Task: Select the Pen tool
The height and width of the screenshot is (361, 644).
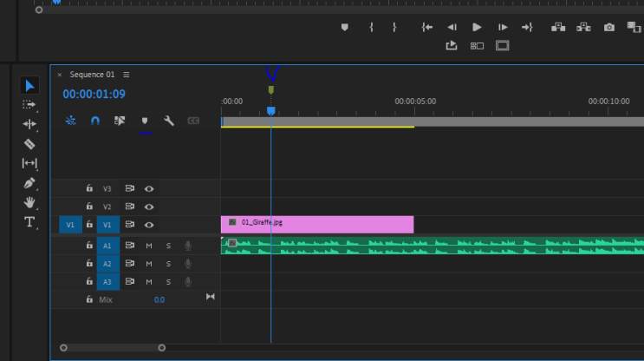Action: pyautogui.click(x=29, y=183)
